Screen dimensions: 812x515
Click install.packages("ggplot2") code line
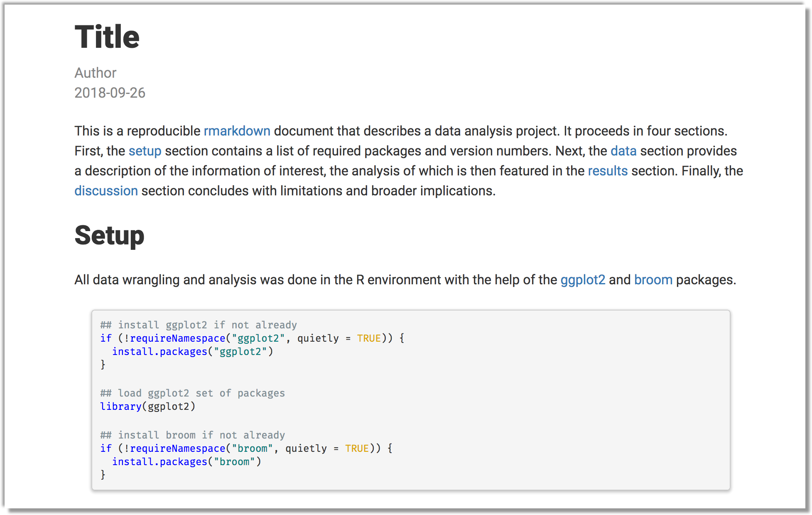coord(192,352)
